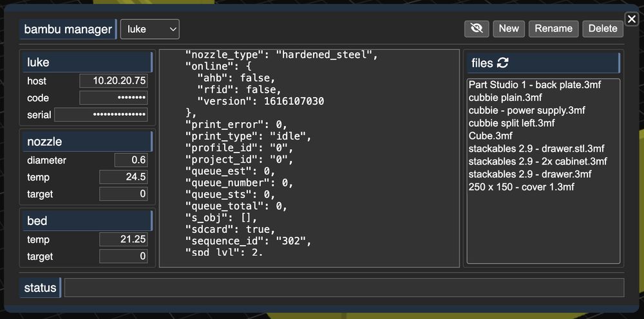This screenshot has height=319, width=644.
Task: Edit the host field 10.20.20.75
Action: pos(113,81)
